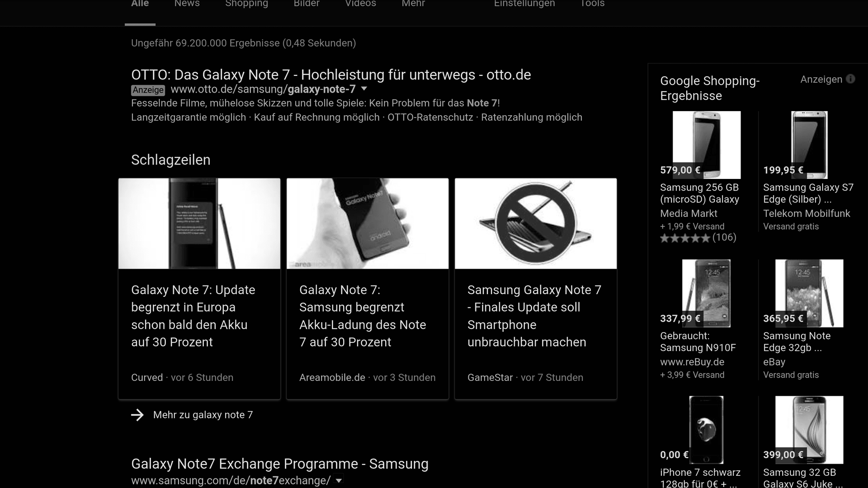Viewport: 868px width, 488px height.
Task: Open the Curved news thumbnail image
Action: pos(199,224)
